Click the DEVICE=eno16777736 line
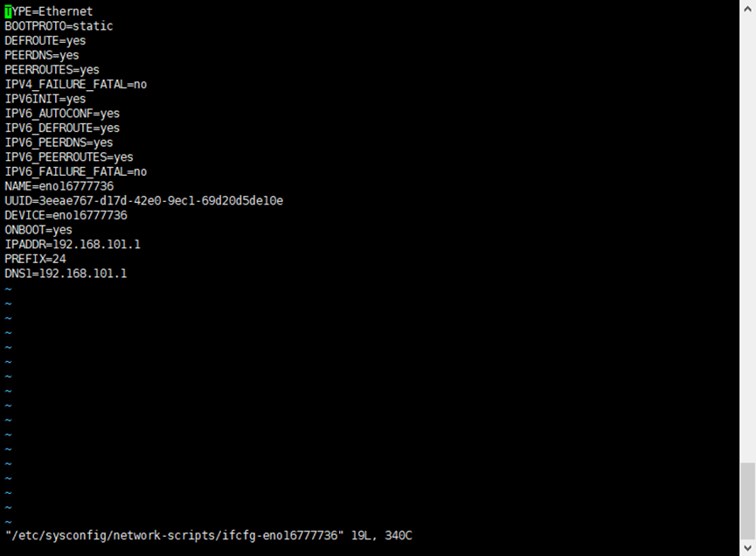 (x=66, y=215)
